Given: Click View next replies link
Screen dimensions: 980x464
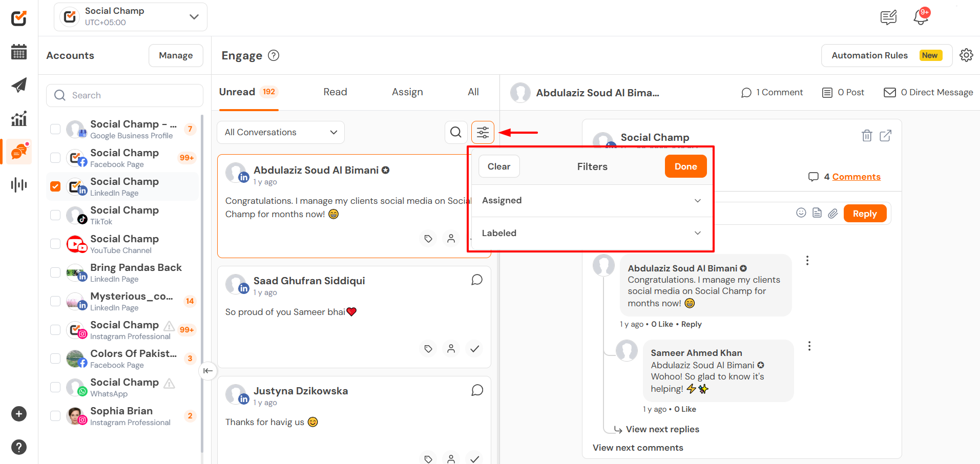Looking at the screenshot, I should (662, 429).
